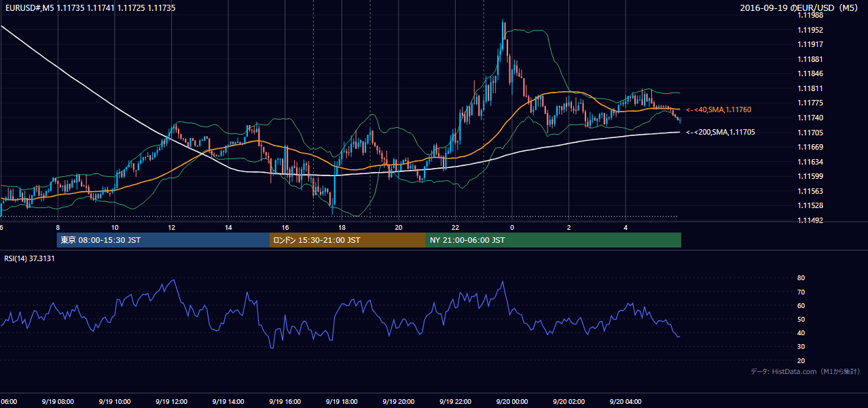Click price axis label 1.11775

pyautogui.click(x=810, y=103)
